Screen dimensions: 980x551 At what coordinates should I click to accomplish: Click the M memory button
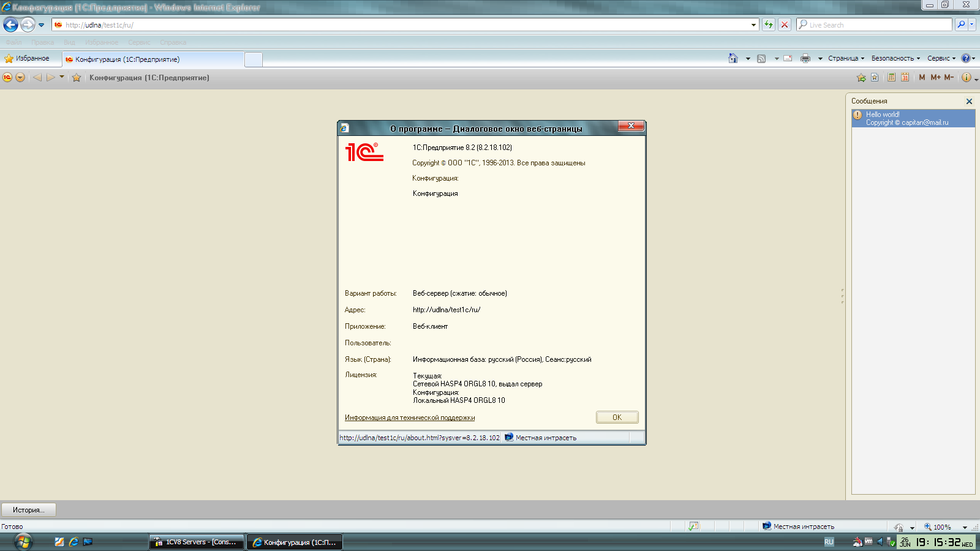922,78
